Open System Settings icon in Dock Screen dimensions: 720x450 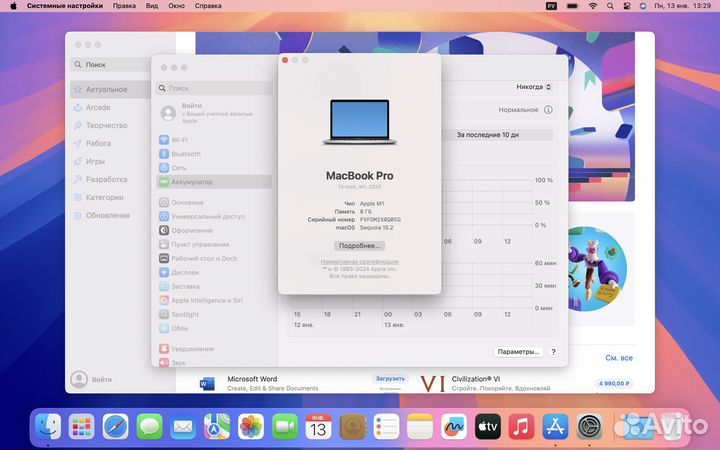pos(589,427)
